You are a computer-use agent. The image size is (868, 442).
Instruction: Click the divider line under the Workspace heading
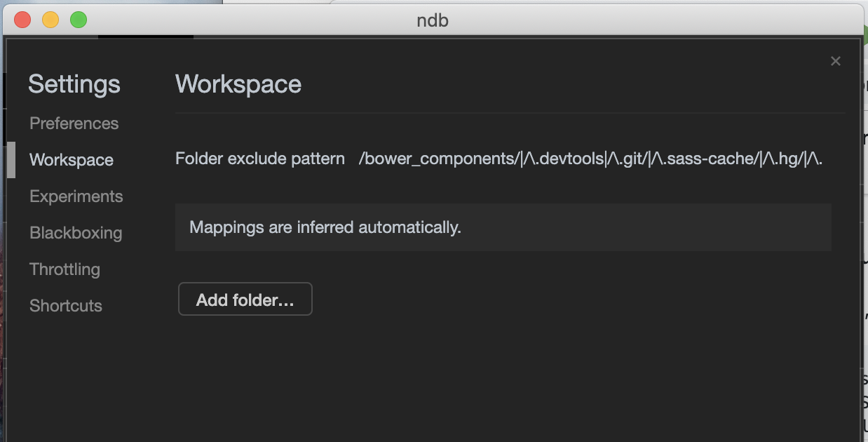(x=510, y=112)
